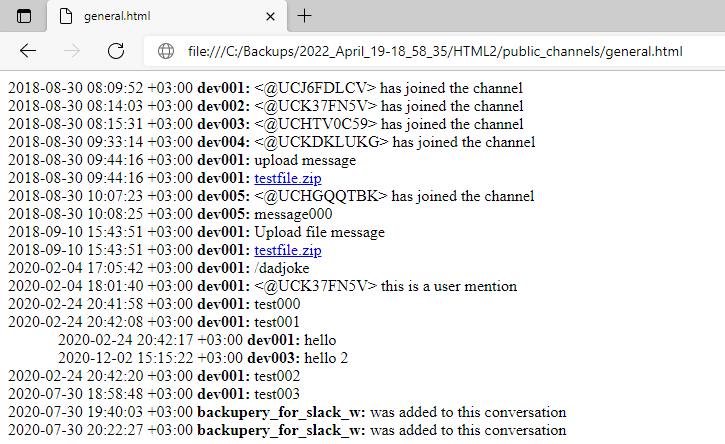Click the 'test003' message line
The width and height of the screenshot is (725, 444).
[154, 394]
